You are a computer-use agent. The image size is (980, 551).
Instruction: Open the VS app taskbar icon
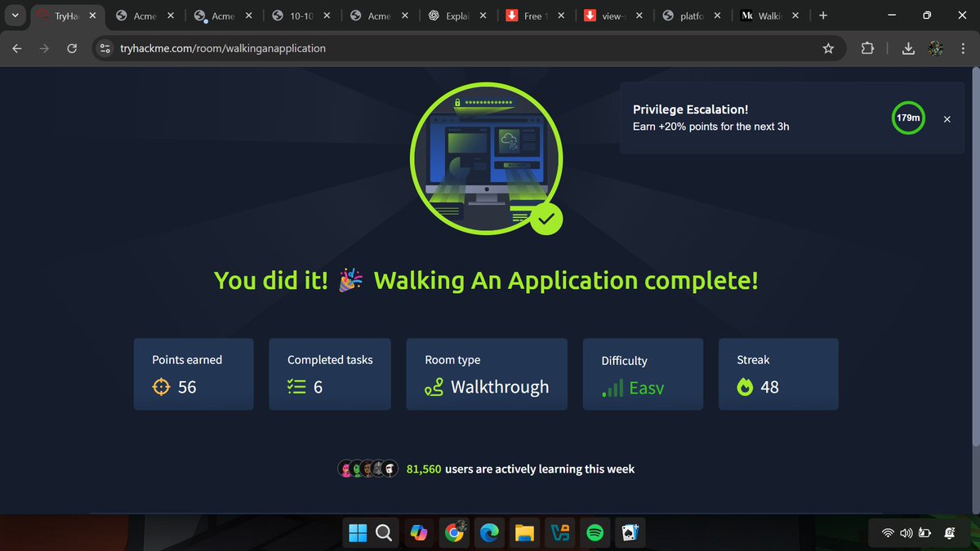coord(560,533)
